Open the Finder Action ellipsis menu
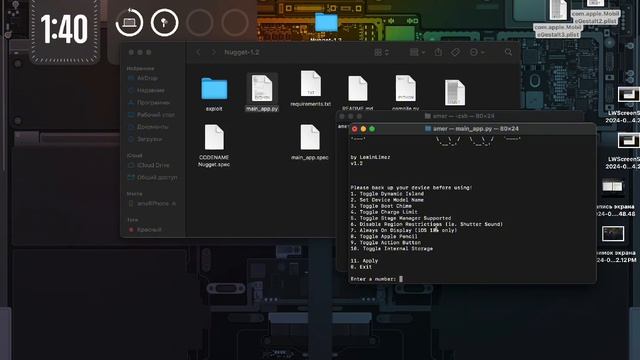 point(476,52)
